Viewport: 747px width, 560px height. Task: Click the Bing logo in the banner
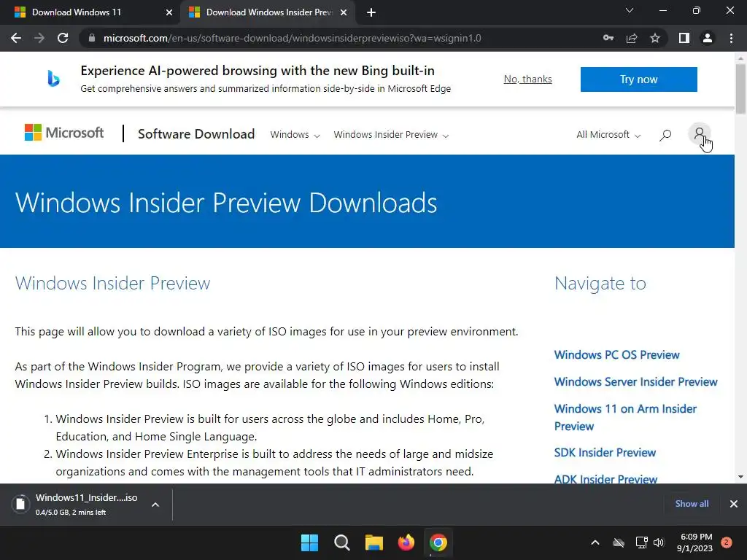[x=53, y=79]
